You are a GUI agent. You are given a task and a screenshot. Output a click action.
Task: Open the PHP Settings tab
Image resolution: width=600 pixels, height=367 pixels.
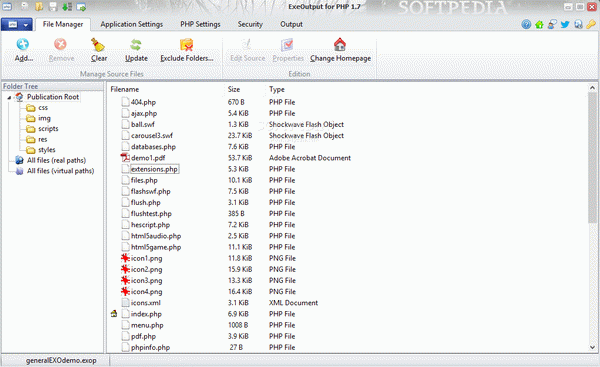[x=200, y=24]
